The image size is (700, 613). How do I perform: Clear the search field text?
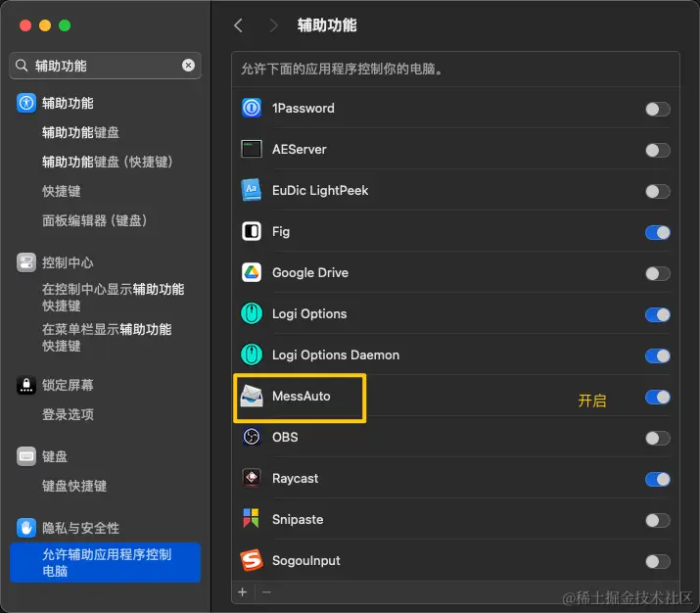point(188,66)
